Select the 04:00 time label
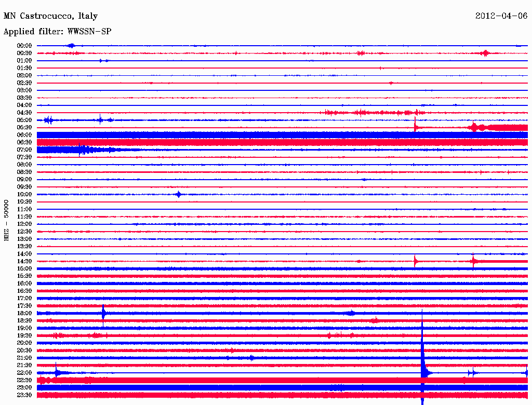This screenshot has height=405, width=532. [x=24, y=105]
